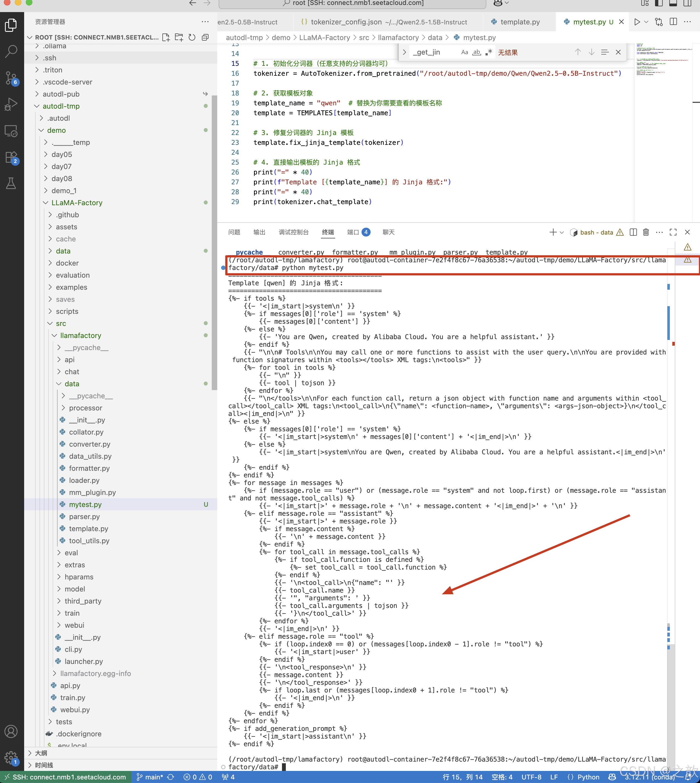
Task: Create new folder in explorer header
Action: coord(179,37)
